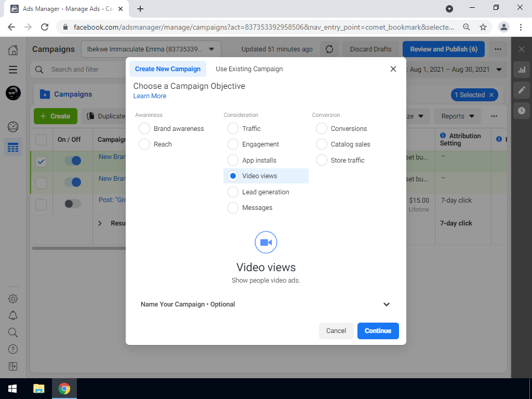Open the history clock icon in the right rail

click(522, 110)
